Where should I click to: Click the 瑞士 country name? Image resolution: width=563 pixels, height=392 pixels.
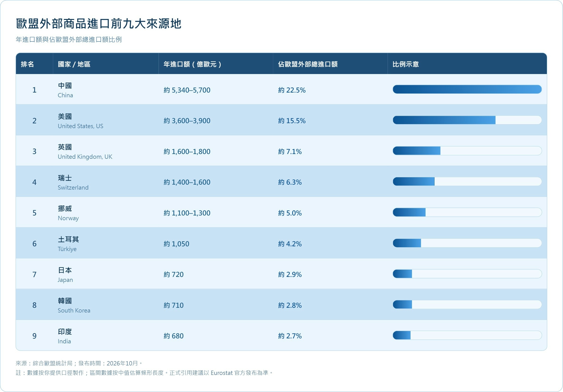pyautogui.click(x=65, y=178)
